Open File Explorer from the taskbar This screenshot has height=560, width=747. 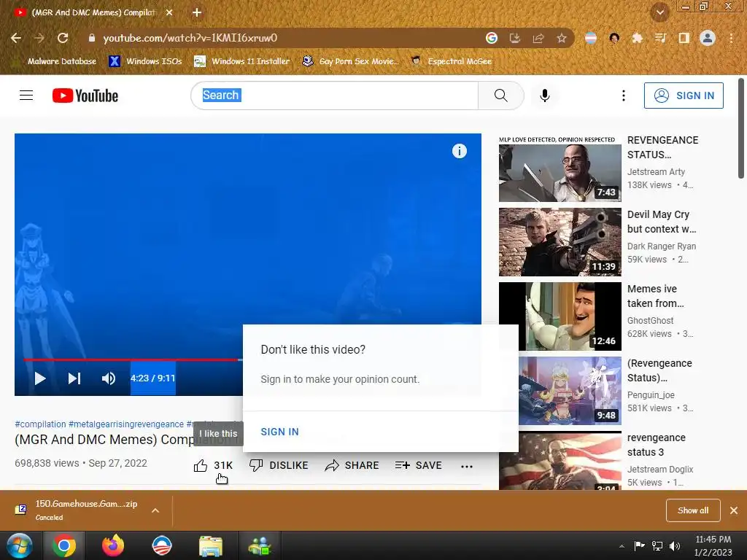[x=211, y=545]
